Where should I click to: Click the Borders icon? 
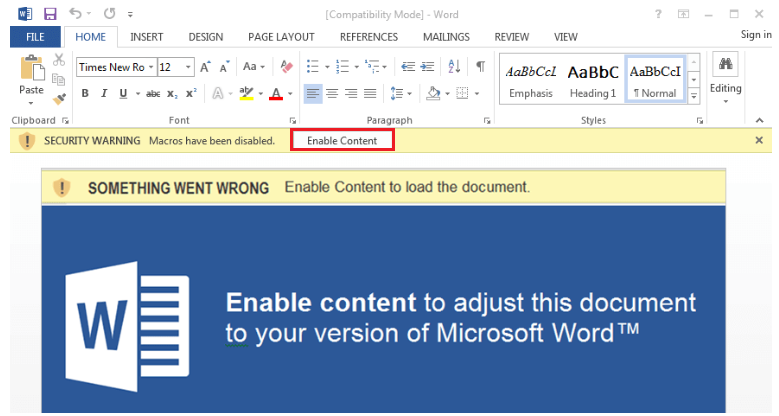pos(463,93)
